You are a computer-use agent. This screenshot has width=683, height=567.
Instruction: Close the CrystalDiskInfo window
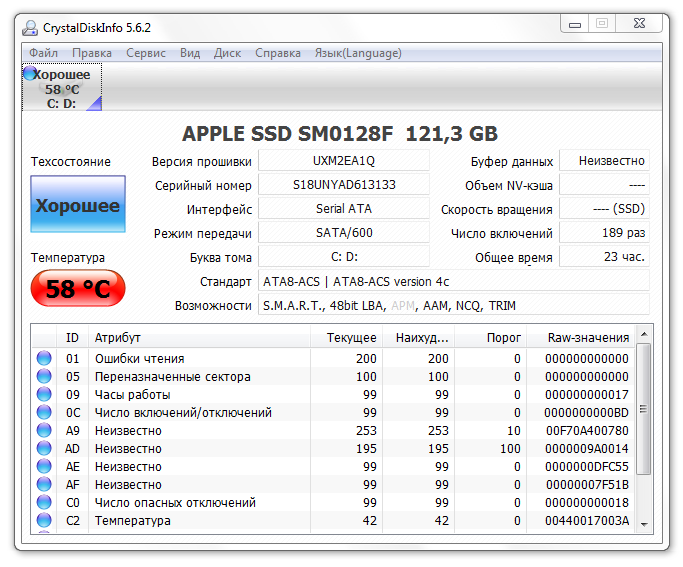pyautogui.click(x=639, y=24)
